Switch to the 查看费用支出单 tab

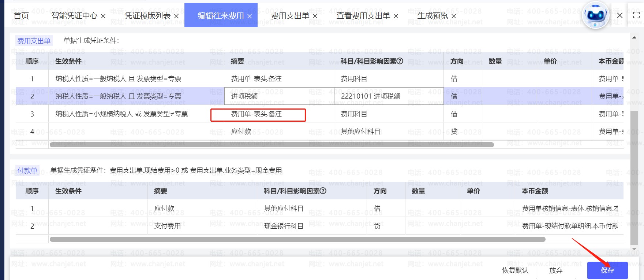[x=363, y=16]
